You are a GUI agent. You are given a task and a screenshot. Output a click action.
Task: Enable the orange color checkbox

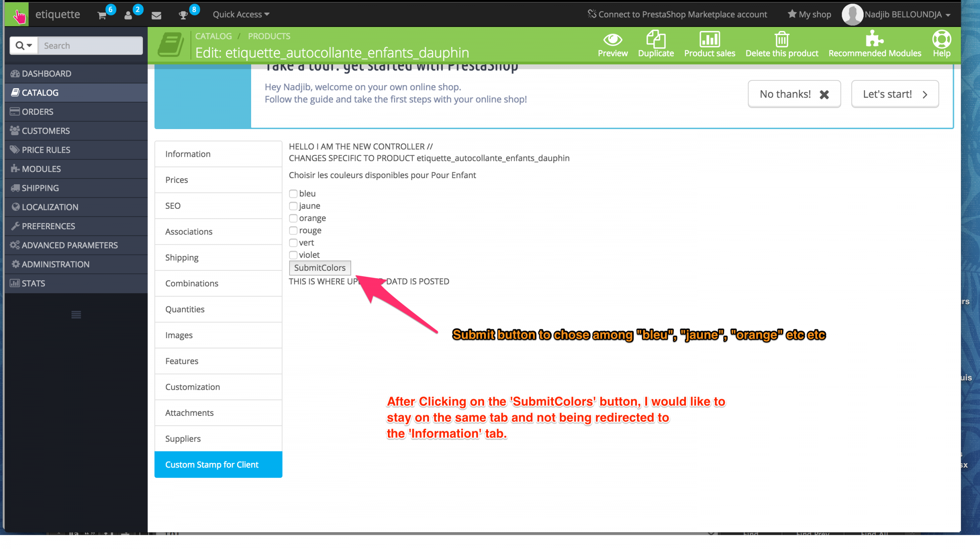point(293,218)
